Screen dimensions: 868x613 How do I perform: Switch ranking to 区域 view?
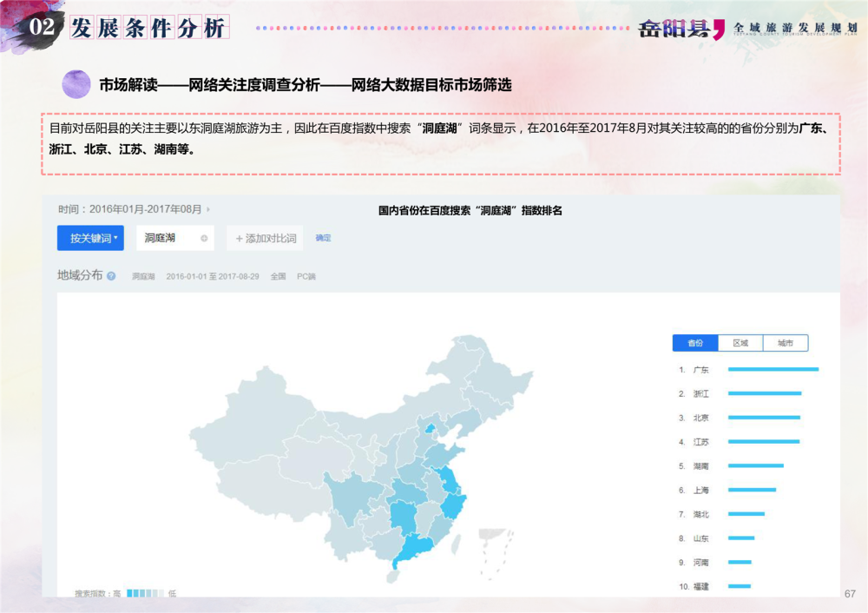pyautogui.click(x=740, y=343)
